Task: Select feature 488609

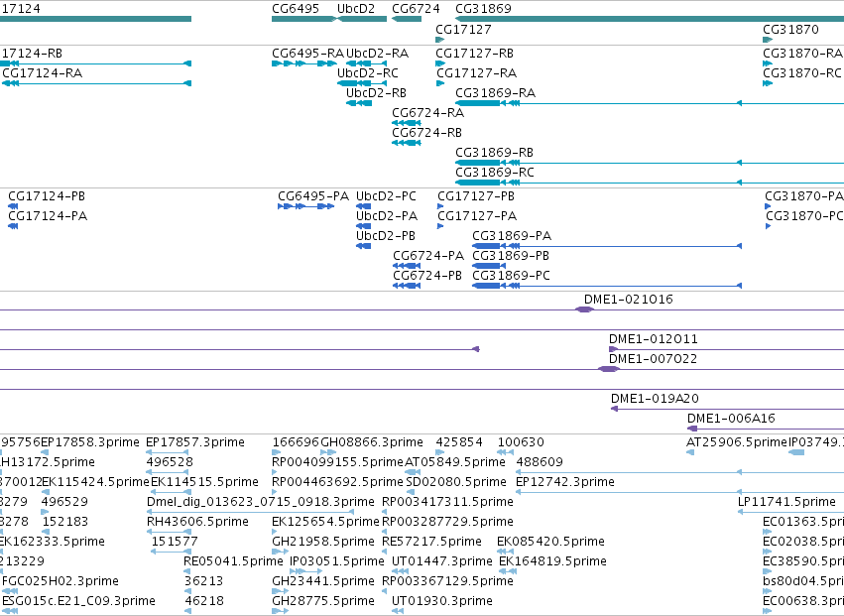Action: pyautogui.click(x=540, y=462)
